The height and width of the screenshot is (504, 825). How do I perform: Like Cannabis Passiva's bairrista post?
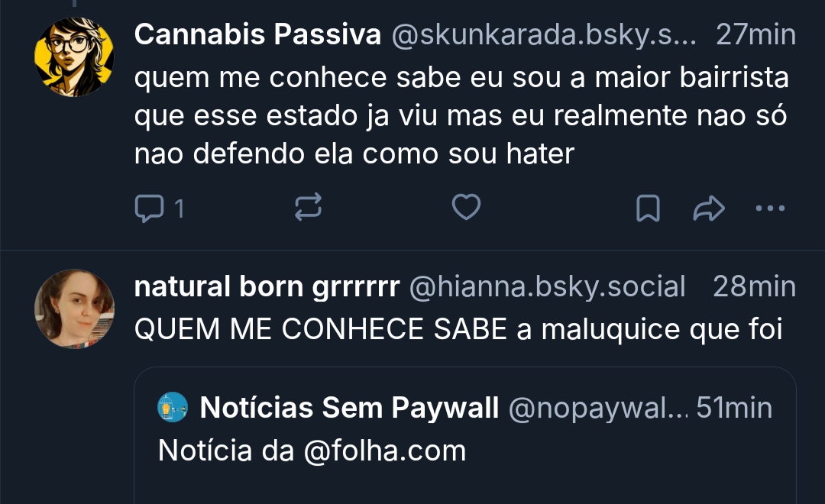pyautogui.click(x=466, y=208)
